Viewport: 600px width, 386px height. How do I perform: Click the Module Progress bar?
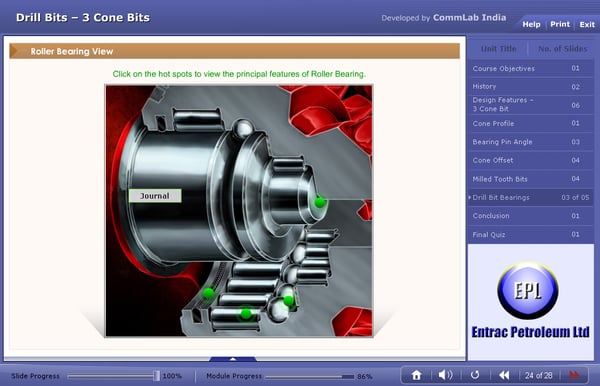point(310,376)
